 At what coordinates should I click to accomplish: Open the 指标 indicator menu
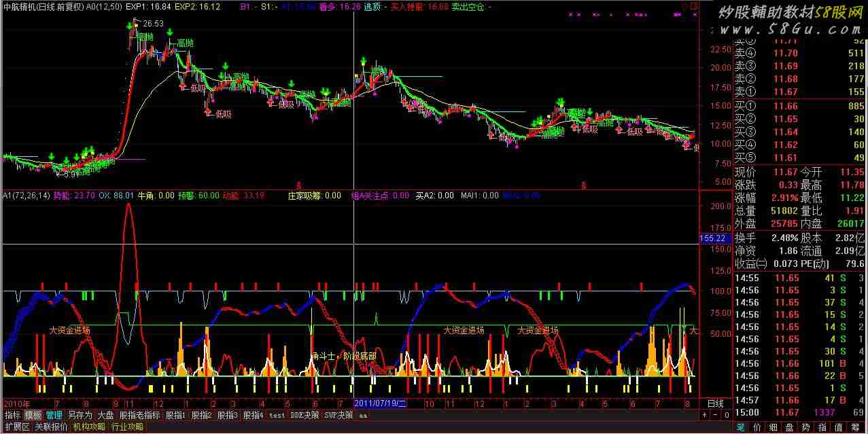(x=12, y=415)
